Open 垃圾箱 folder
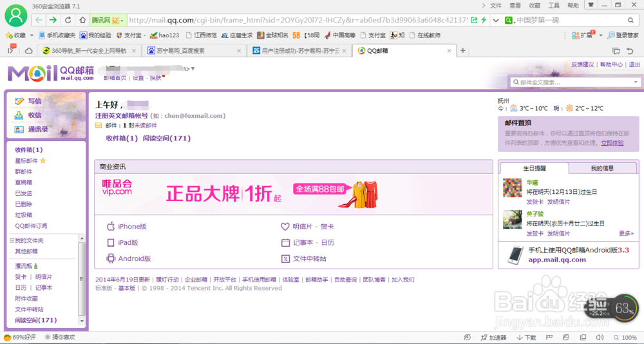The height and width of the screenshot is (344, 644). [23, 215]
